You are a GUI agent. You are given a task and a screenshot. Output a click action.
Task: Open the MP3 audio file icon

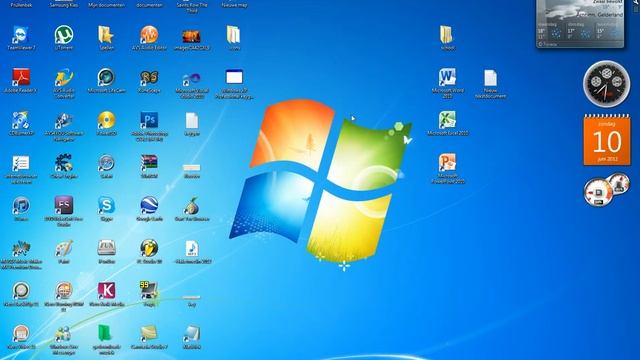coord(191,248)
